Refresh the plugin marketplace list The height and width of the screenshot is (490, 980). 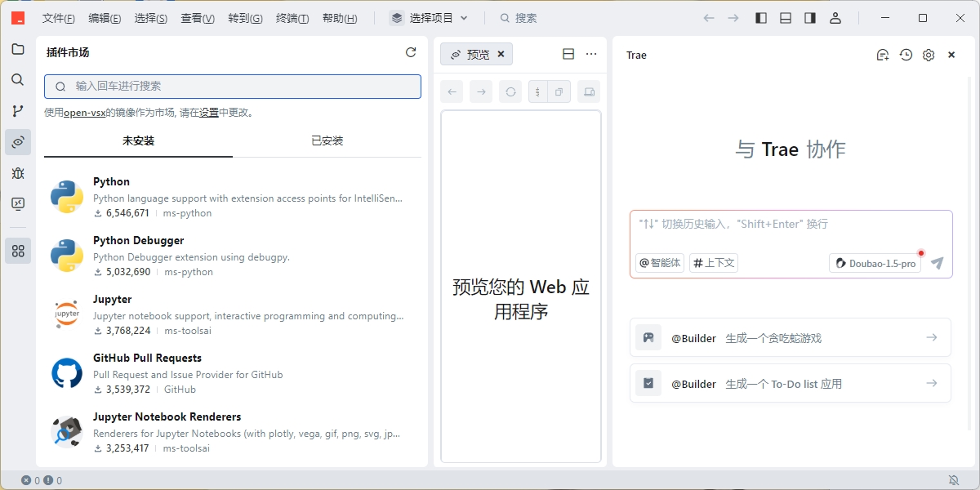411,52
